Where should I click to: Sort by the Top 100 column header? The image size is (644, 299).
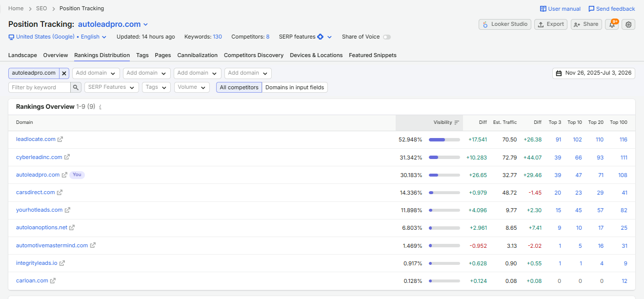click(x=619, y=122)
